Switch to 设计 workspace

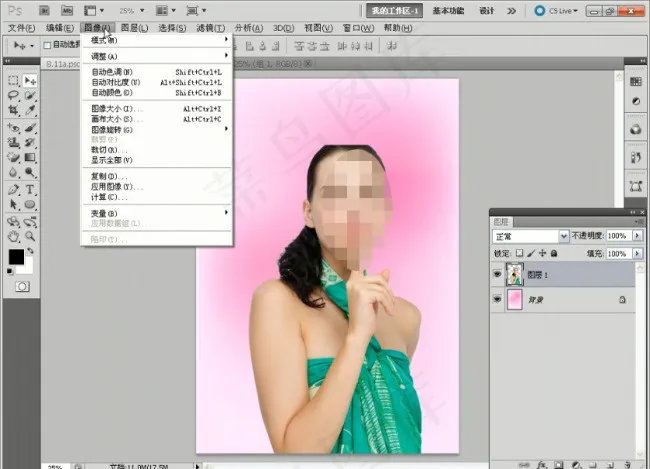coord(487,10)
